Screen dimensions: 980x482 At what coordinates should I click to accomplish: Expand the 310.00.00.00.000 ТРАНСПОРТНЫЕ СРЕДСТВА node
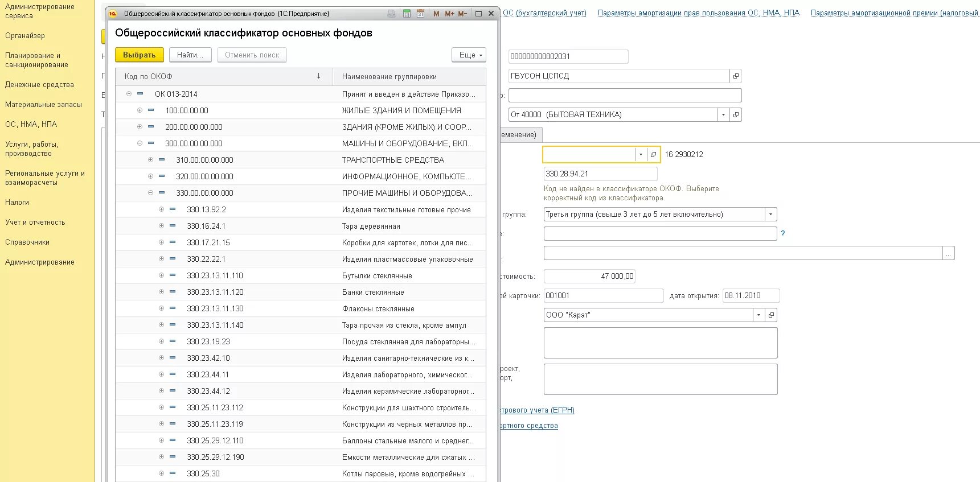pos(150,160)
